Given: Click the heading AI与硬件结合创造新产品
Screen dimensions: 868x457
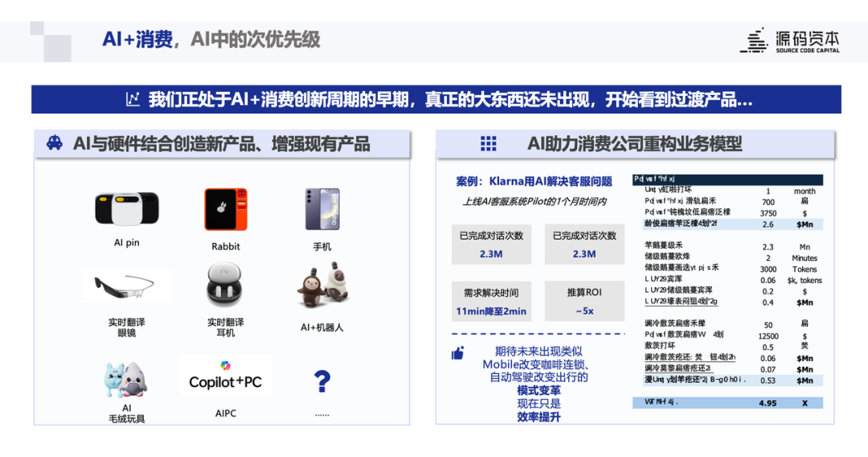Looking at the screenshot, I should point(165,144).
